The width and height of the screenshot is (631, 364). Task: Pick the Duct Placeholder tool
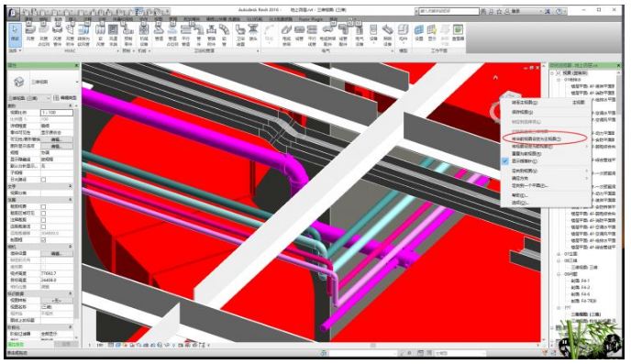tap(43, 35)
